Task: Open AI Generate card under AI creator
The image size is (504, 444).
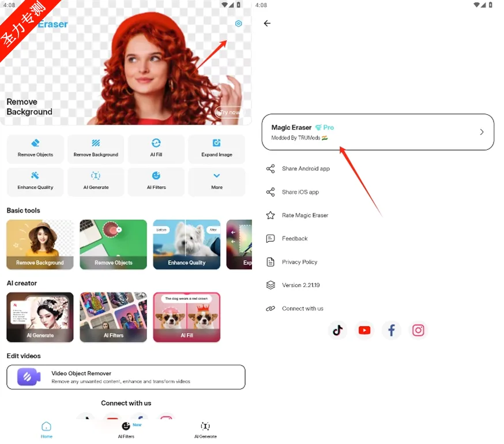Action: [x=40, y=317]
